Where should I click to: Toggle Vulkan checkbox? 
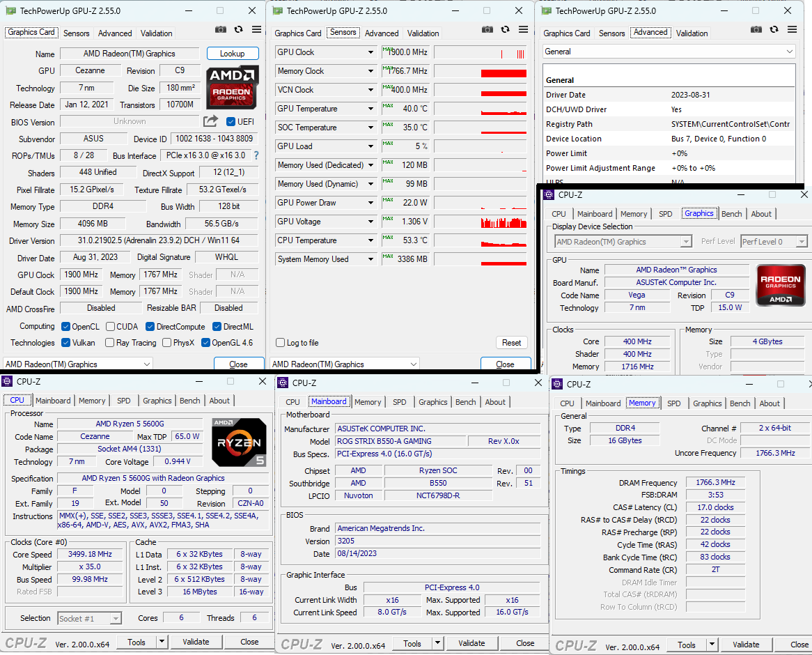coord(65,343)
